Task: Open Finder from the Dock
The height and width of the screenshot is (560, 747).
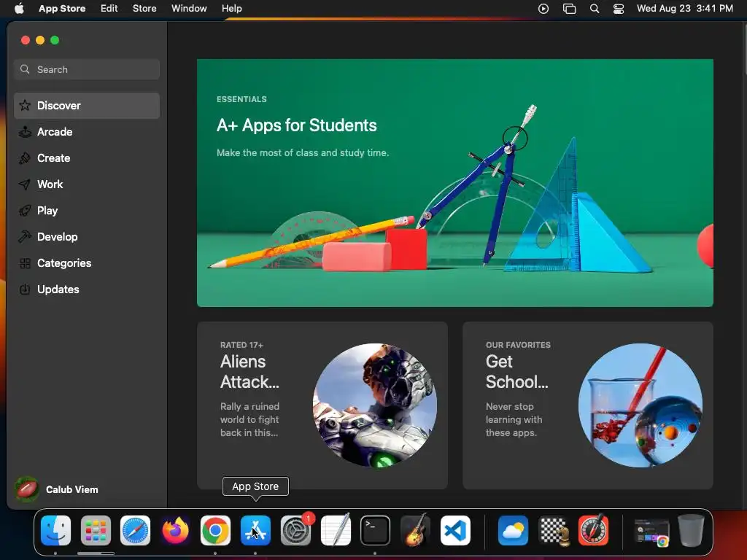Action: [x=55, y=530]
